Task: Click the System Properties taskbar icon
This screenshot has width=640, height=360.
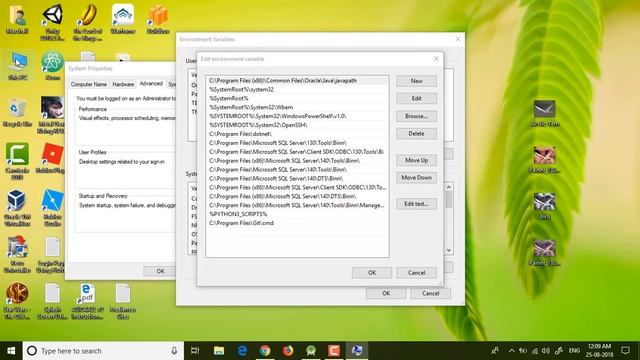Action: click(x=357, y=351)
